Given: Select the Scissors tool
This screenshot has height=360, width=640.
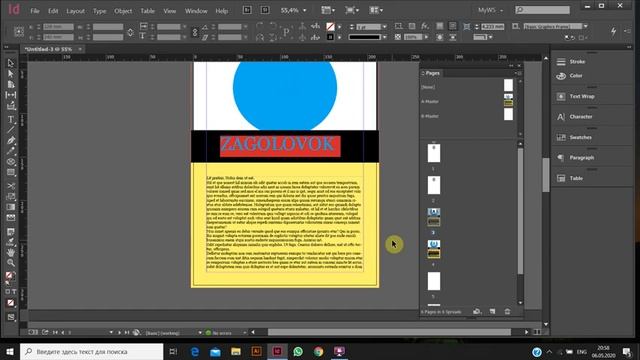Looking at the screenshot, I should coord(11,186).
